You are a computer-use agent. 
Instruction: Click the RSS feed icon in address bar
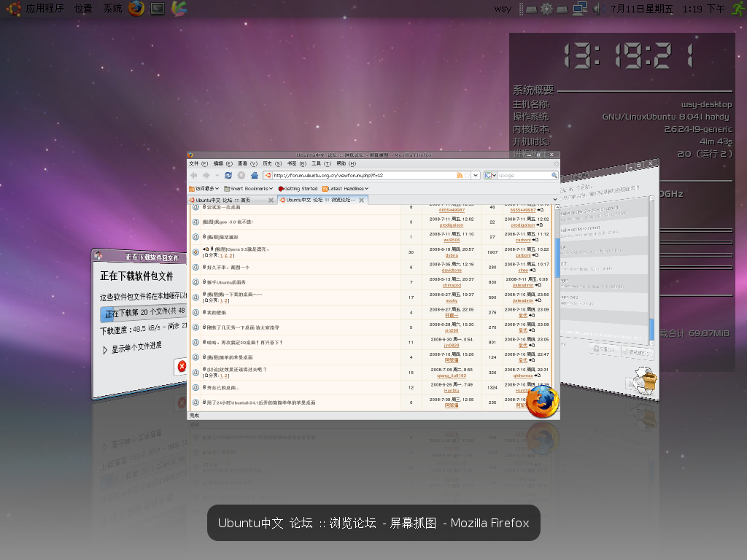pyautogui.click(x=460, y=175)
